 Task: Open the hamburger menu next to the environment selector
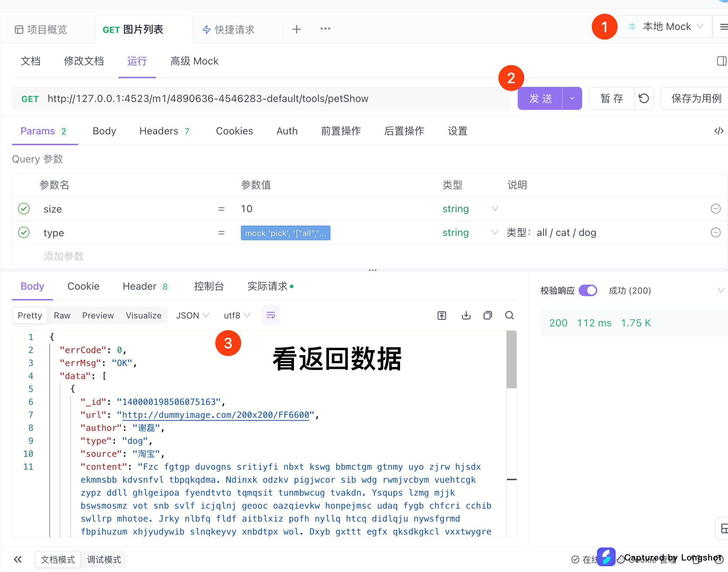click(x=723, y=27)
